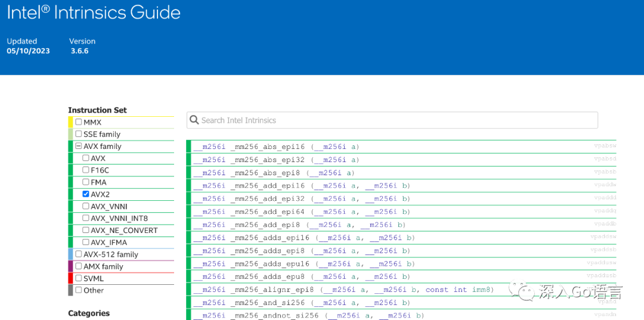Enable the MMX checkbox

pyautogui.click(x=79, y=122)
